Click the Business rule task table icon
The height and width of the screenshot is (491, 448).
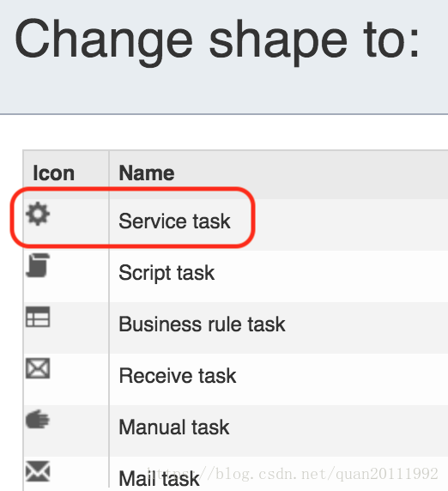pos(38,317)
